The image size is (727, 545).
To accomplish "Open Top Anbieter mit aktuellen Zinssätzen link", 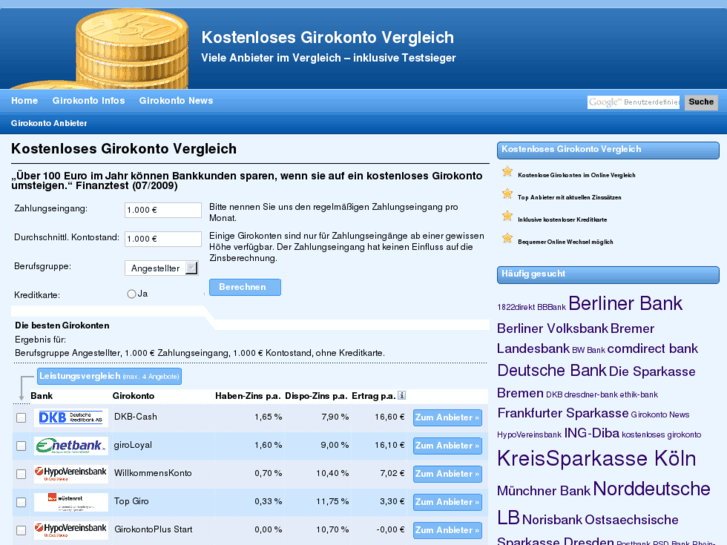I will pyautogui.click(x=569, y=197).
